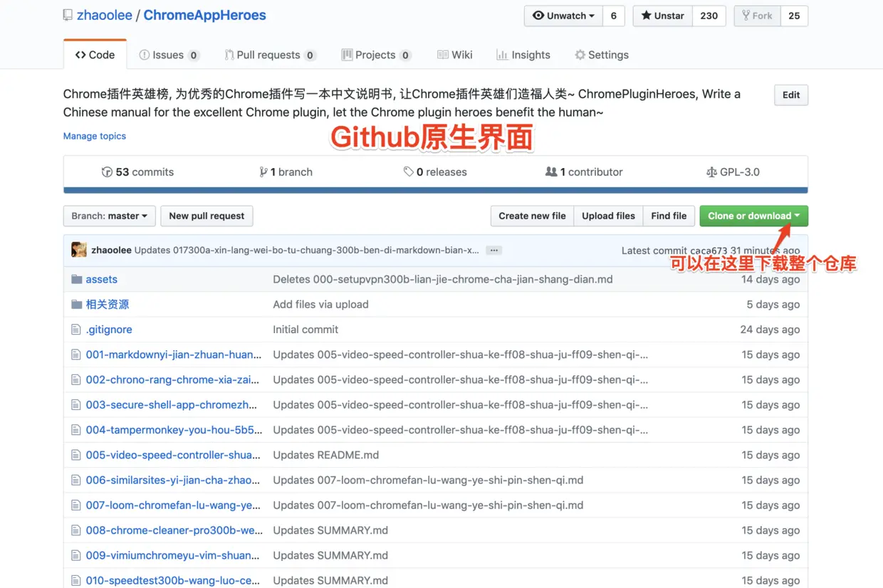Open the Branch: master dropdown
The height and width of the screenshot is (588, 883).
[110, 216]
